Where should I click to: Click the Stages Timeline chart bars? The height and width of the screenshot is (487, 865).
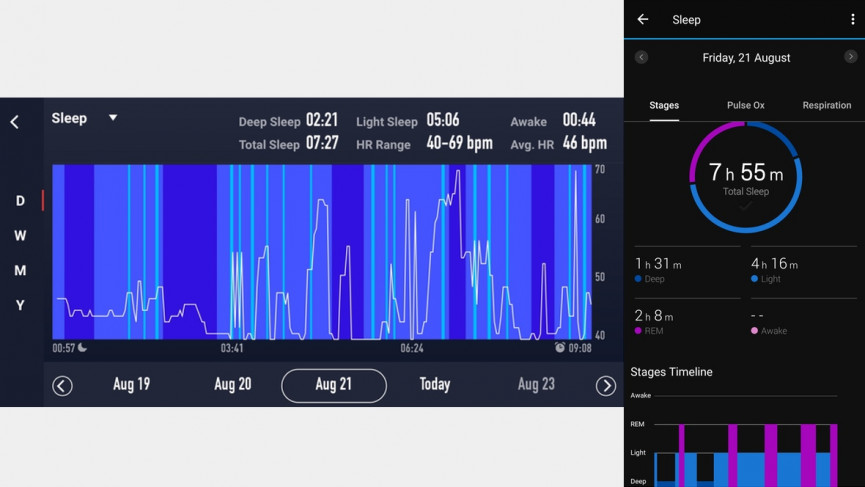coord(746,455)
